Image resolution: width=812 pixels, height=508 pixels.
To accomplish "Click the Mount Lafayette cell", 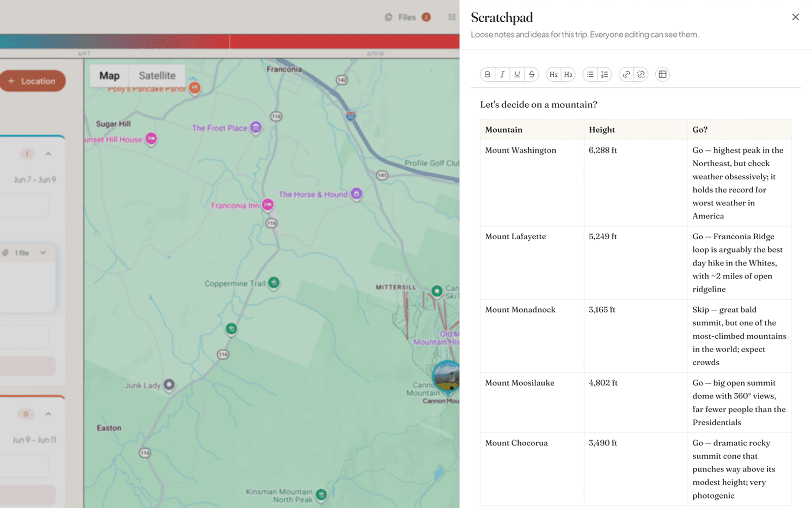I will 532,263.
